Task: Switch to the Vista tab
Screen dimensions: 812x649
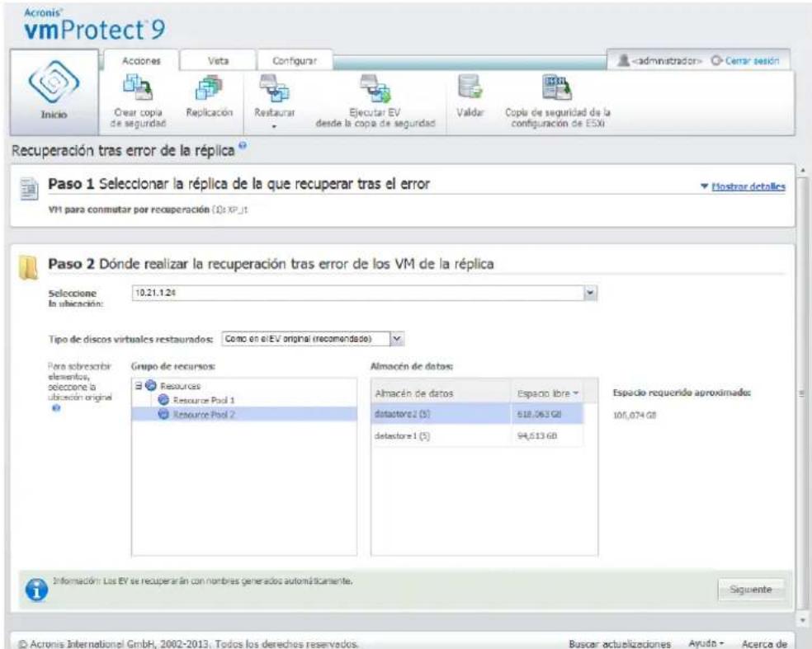Action: [x=218, y=61]
